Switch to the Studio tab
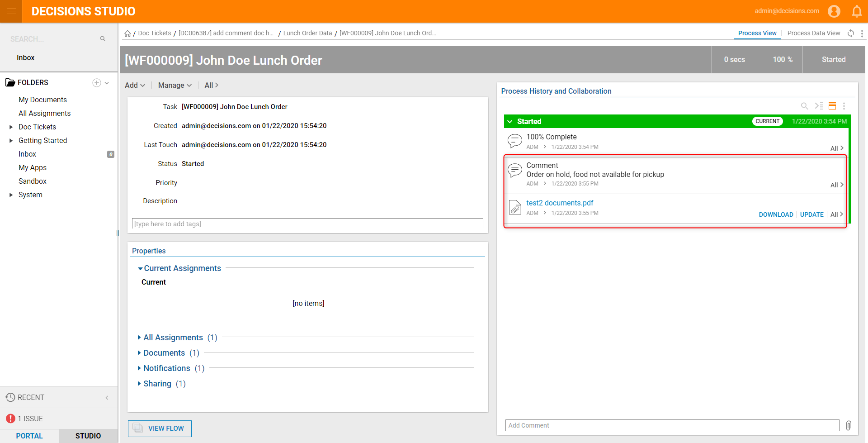868x443 pixels. [x=88, y=436]
